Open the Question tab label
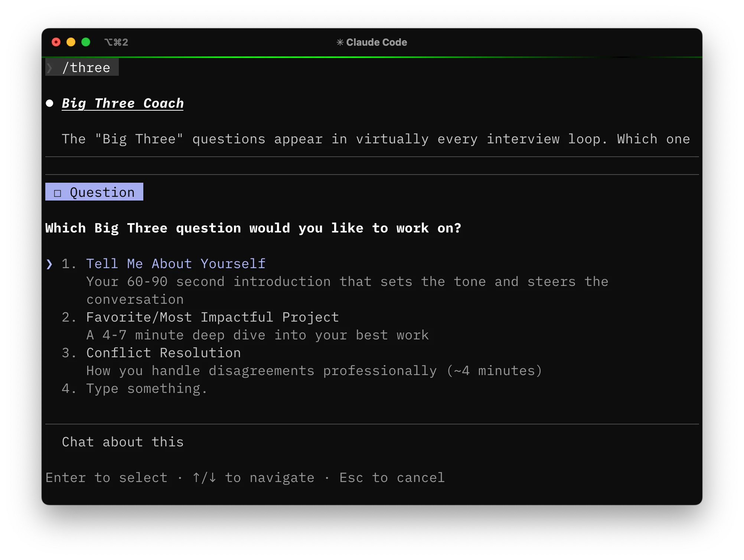744x560 pixels. click(102, 192)
